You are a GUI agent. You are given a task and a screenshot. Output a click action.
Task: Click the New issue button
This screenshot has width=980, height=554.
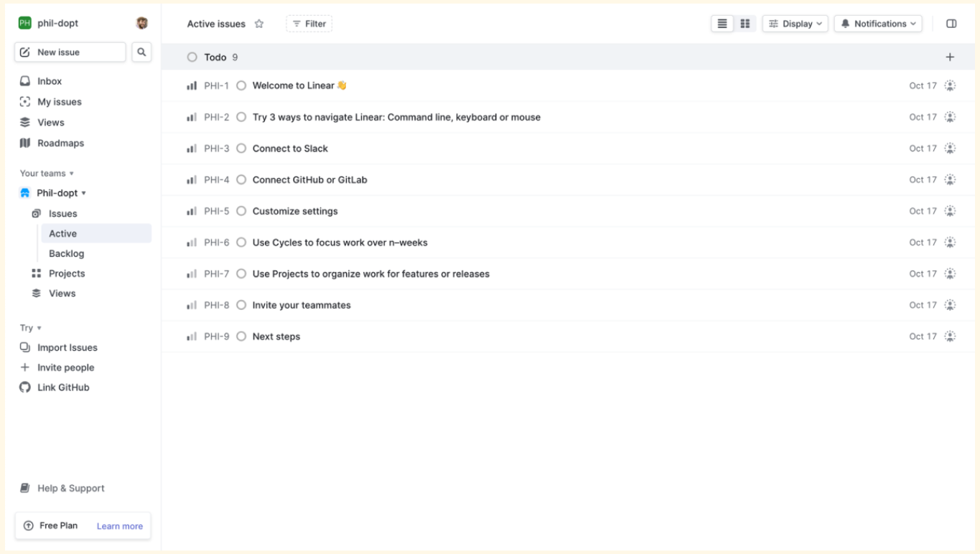pyautogui.click(x=70, y=52)
